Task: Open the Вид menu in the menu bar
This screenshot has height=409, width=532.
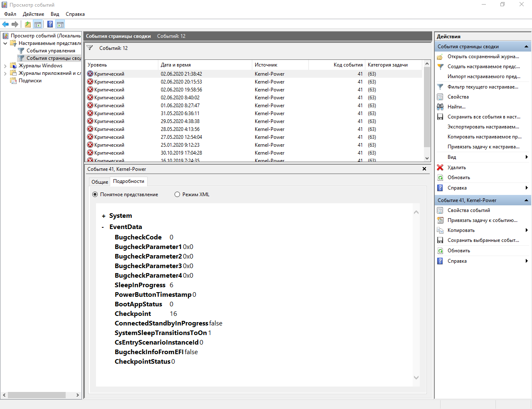Action: pyautogui.click(x=55, y=14)
